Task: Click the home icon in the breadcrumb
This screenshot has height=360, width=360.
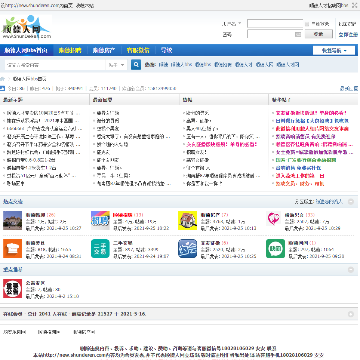Action: click(2, 79)
